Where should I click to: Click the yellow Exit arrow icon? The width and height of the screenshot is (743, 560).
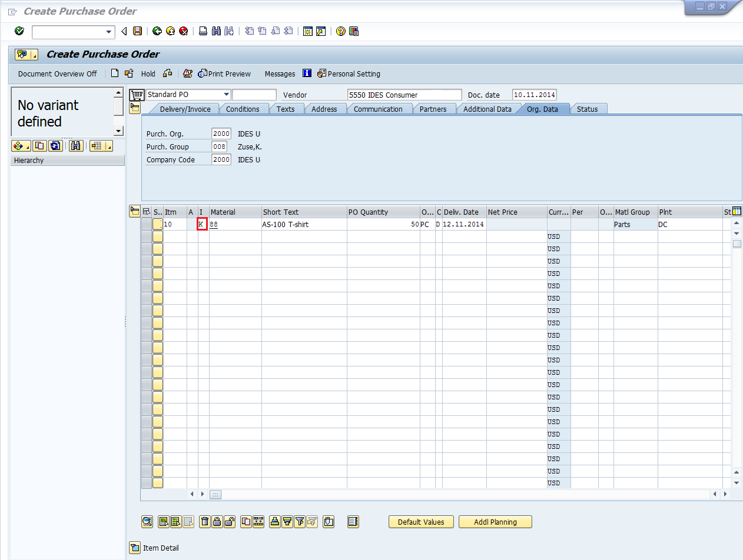[170, 31]
